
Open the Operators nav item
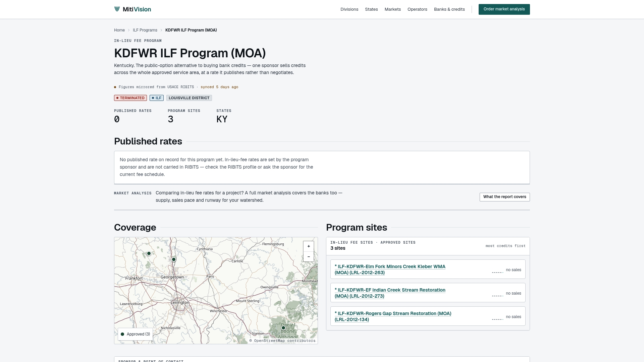tap(417, 9)
